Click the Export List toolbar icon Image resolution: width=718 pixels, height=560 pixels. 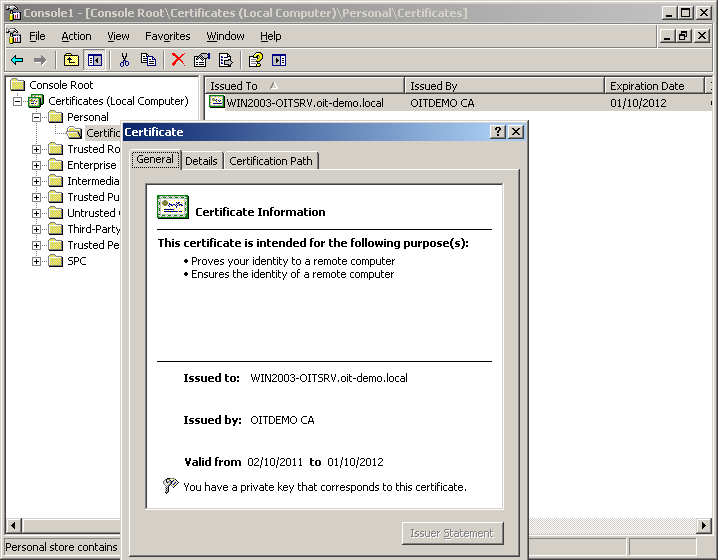coord(225,60)
